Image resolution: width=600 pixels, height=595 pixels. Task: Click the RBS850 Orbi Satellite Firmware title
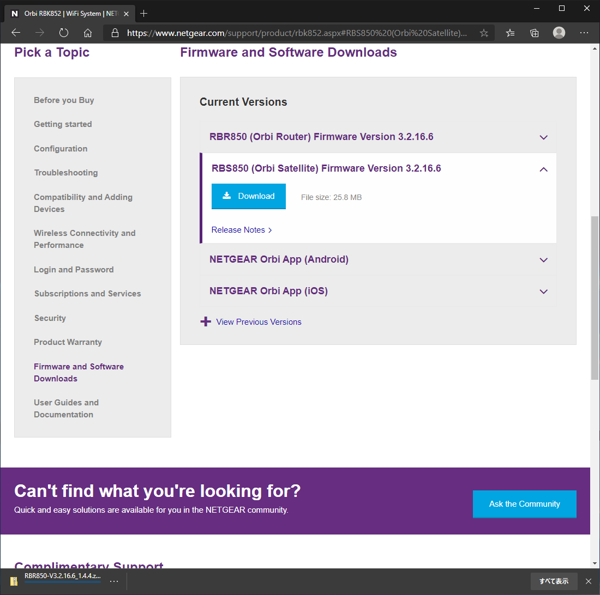(x=326, y=168)
